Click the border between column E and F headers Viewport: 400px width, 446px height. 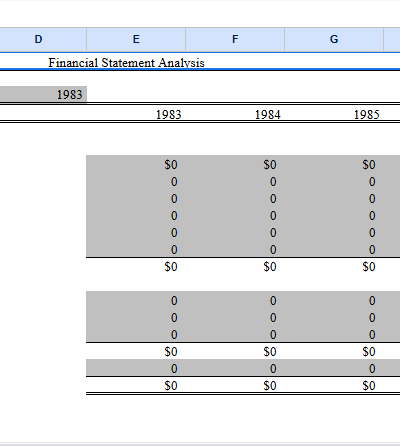[186, 39]
